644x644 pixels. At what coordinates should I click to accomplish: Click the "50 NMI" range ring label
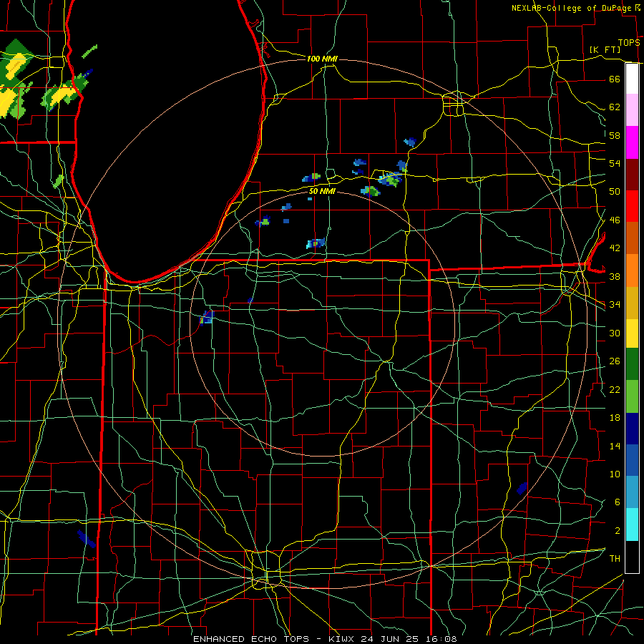coord(322,191)
